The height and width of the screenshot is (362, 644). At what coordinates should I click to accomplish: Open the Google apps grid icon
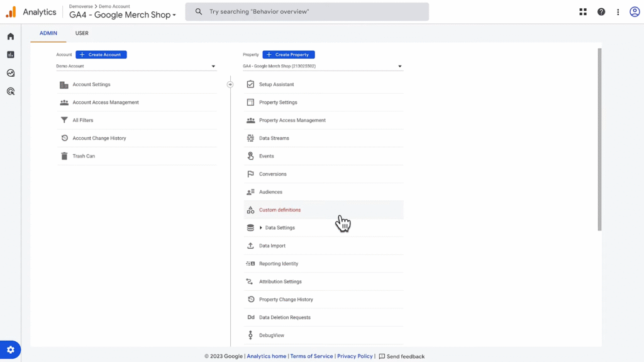click(x=583, y=12)
